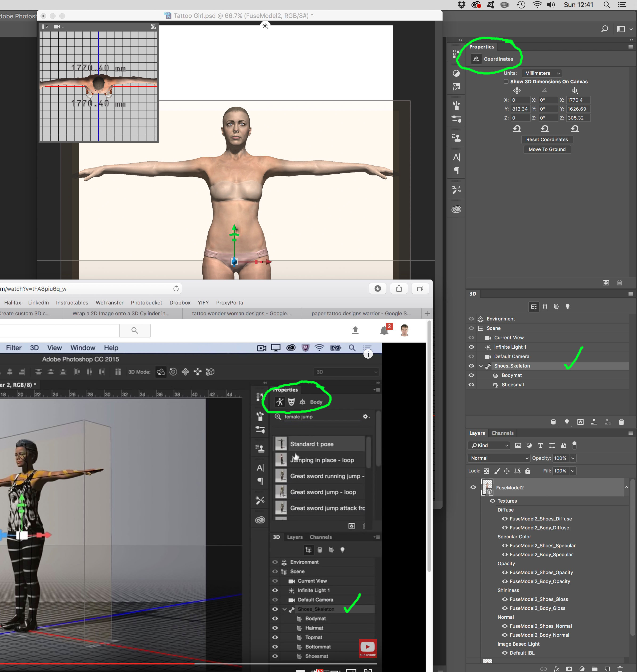
Task: Click delete trash icon in 3D panel
Action: (621, 422)
